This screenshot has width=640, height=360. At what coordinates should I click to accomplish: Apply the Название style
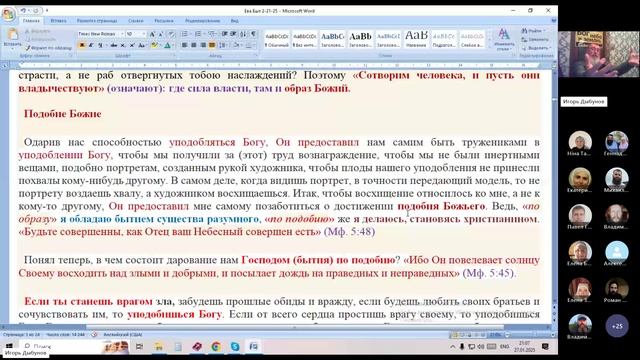(x=416, y=39)
